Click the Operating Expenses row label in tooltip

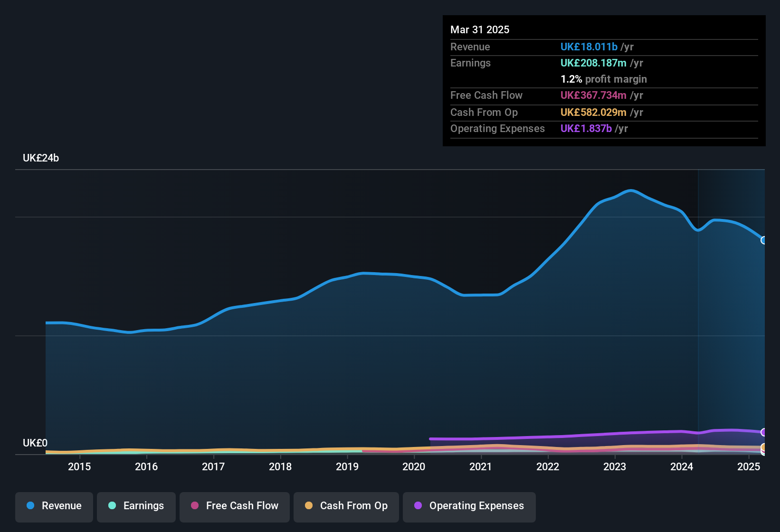click(x=497, y=128)
